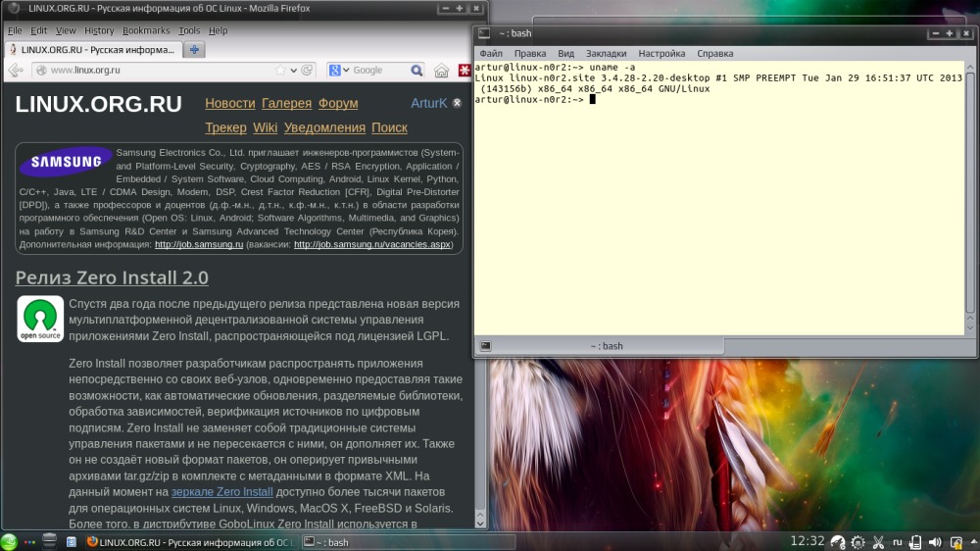Open the terminal Вид menu

click(x=565, y=54)
